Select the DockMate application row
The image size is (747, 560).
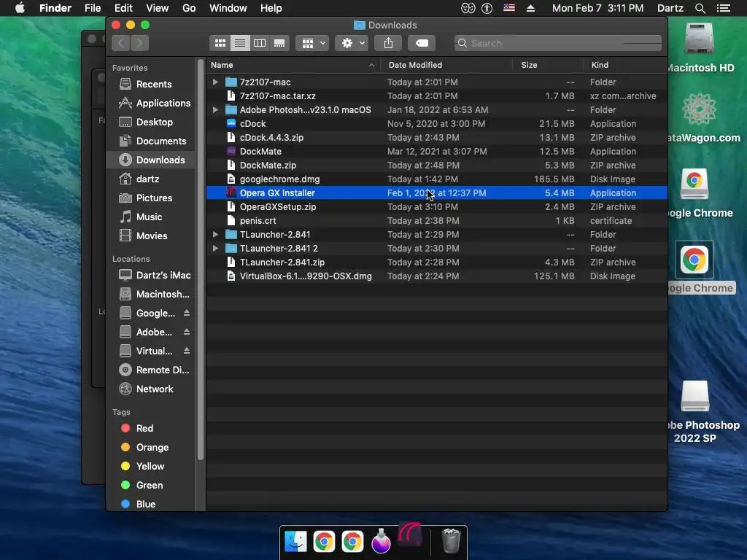[436, 151]
